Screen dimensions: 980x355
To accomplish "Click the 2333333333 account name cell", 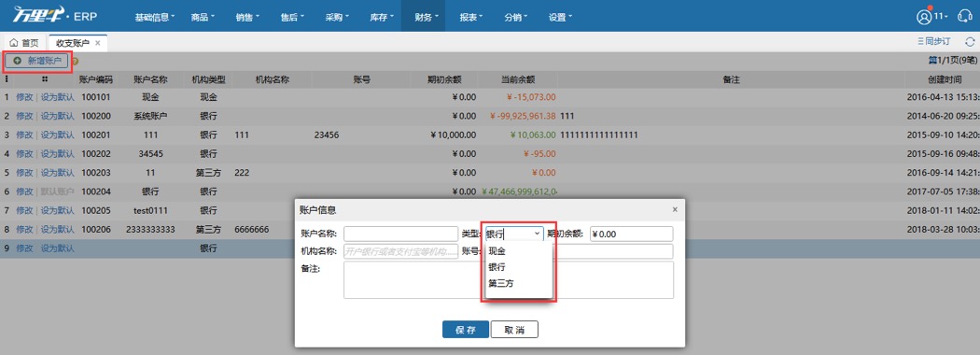I will pyautogui.click(x=150, y=229).
